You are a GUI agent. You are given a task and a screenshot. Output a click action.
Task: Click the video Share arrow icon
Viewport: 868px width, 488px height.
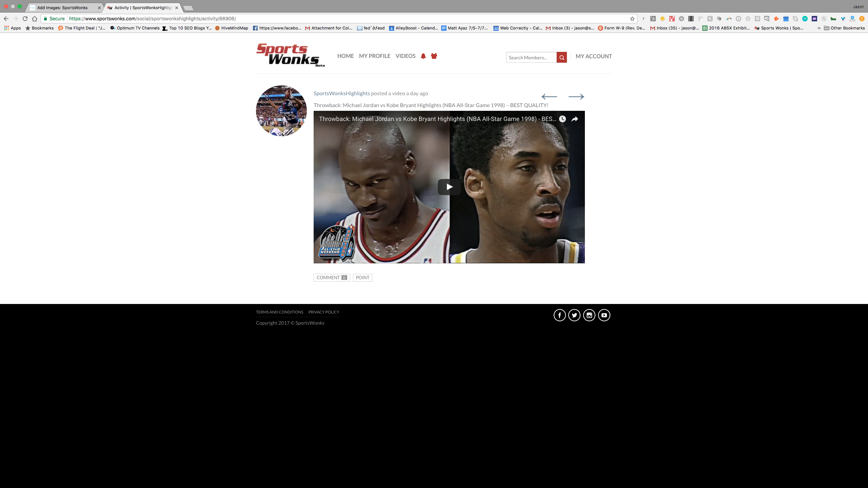pos(575,119)
